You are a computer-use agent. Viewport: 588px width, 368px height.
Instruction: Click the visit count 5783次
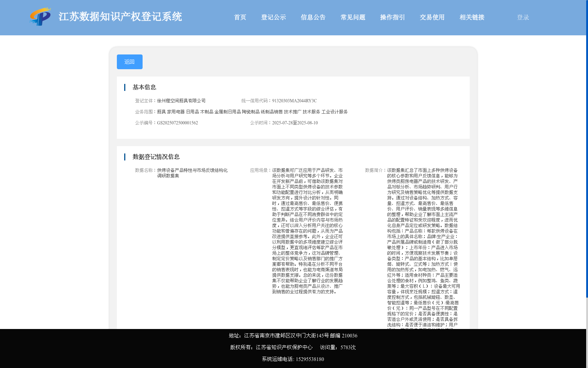[x=348, y=347]
